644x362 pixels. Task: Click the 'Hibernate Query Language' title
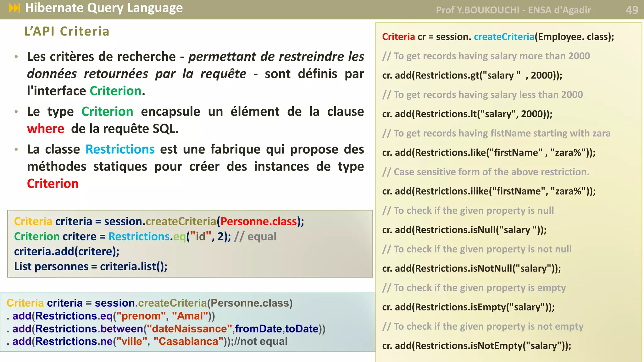104,8
